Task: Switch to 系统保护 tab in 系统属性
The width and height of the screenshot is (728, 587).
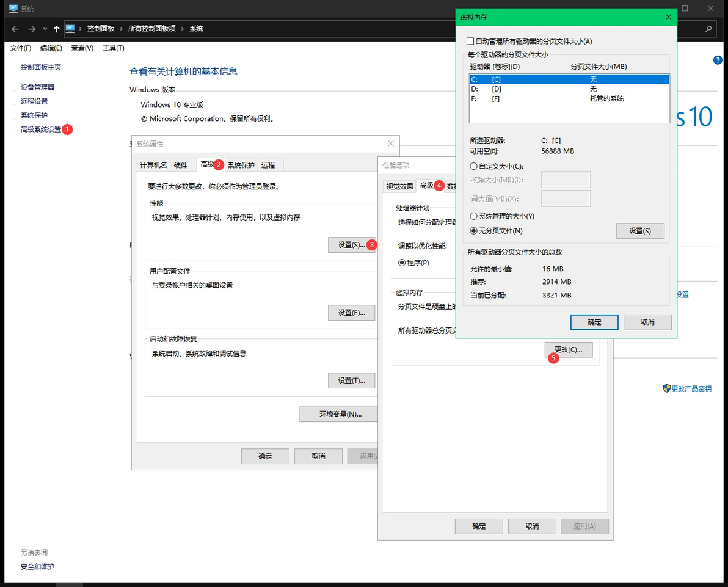Action: coord(241,165)
